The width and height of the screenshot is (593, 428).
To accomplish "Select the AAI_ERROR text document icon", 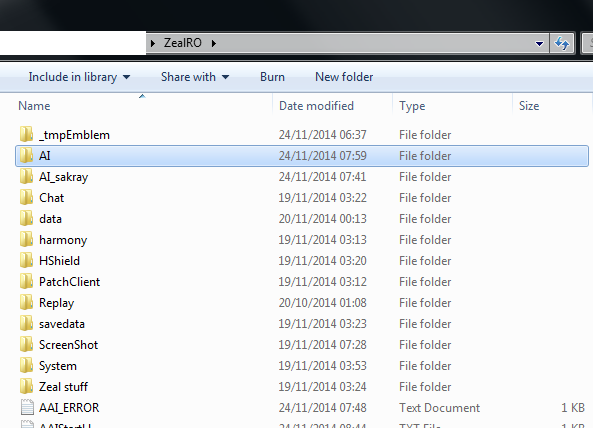I will tap(27, 408).
